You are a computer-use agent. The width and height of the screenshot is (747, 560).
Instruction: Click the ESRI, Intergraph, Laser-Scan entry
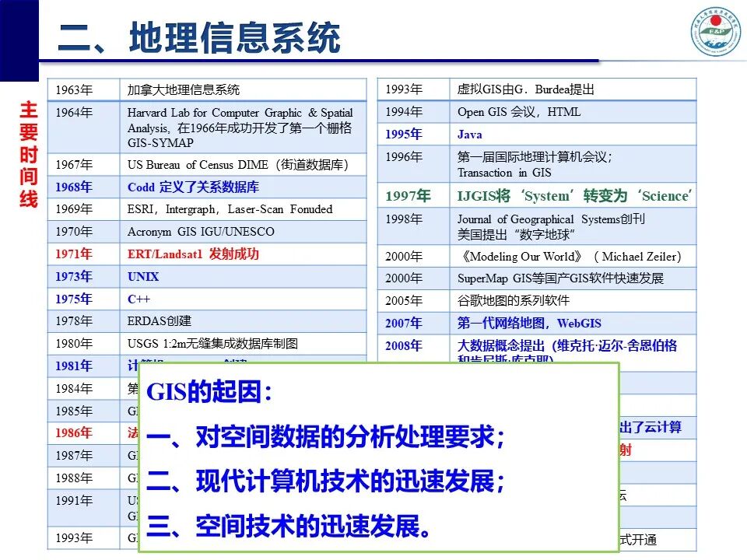coord(243,209)
